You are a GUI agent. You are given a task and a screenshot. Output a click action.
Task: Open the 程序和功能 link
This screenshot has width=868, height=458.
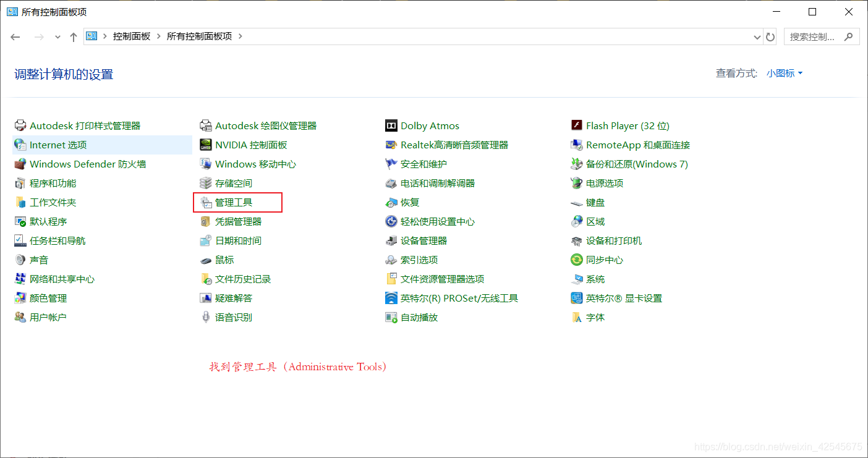(53, 184)
